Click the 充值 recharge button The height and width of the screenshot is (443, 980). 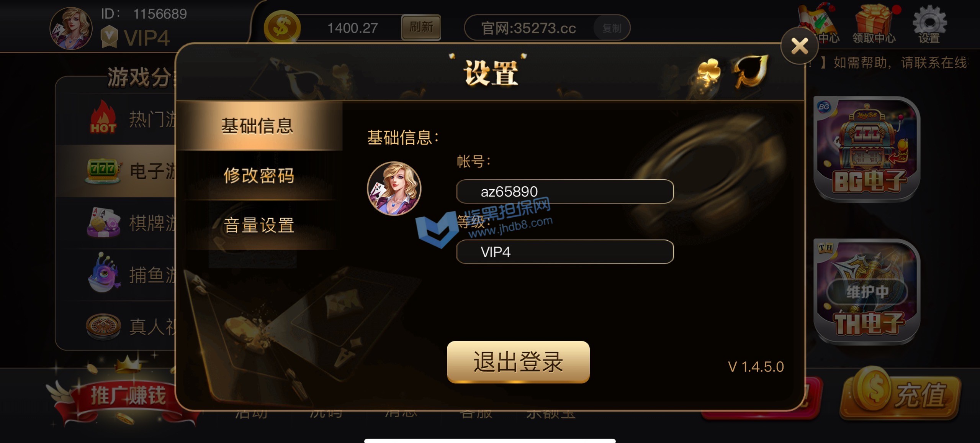pyautogui.click(x=901, y=394)
